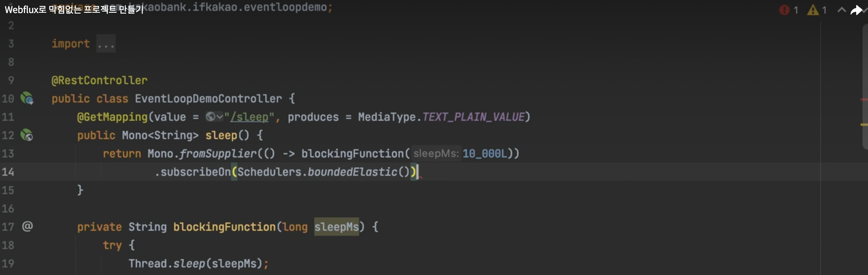The height and width of the screenshot is (275, 868).
Task: Click the boundedElastic method call
Action: click(352, 172)
